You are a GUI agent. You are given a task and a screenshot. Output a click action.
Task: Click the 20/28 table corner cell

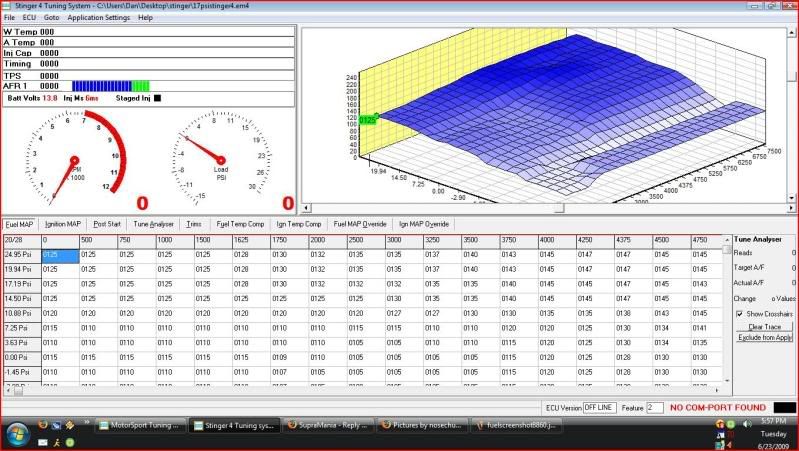point(22,241)
